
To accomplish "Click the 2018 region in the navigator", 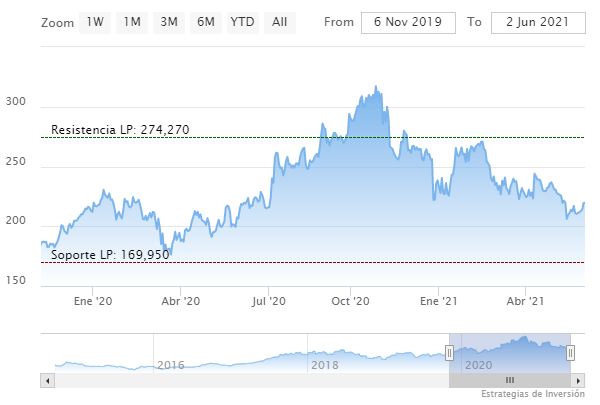I will click(x=324, y=365).
